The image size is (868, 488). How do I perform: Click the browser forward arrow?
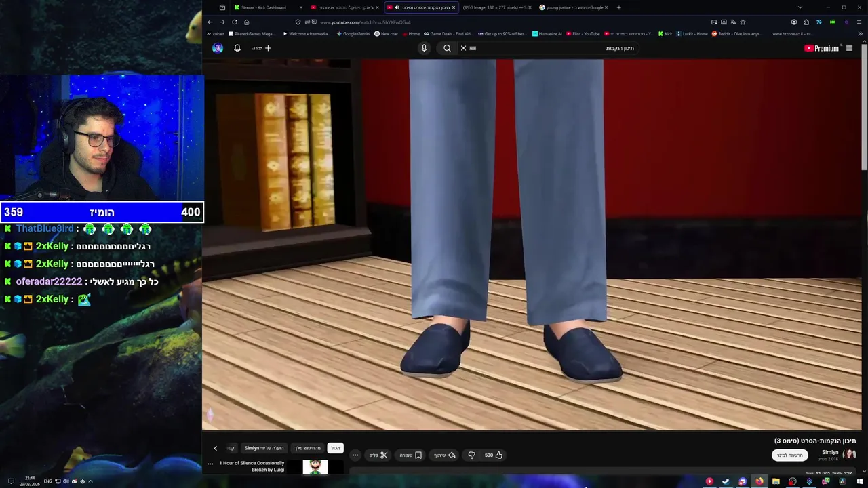222,22
